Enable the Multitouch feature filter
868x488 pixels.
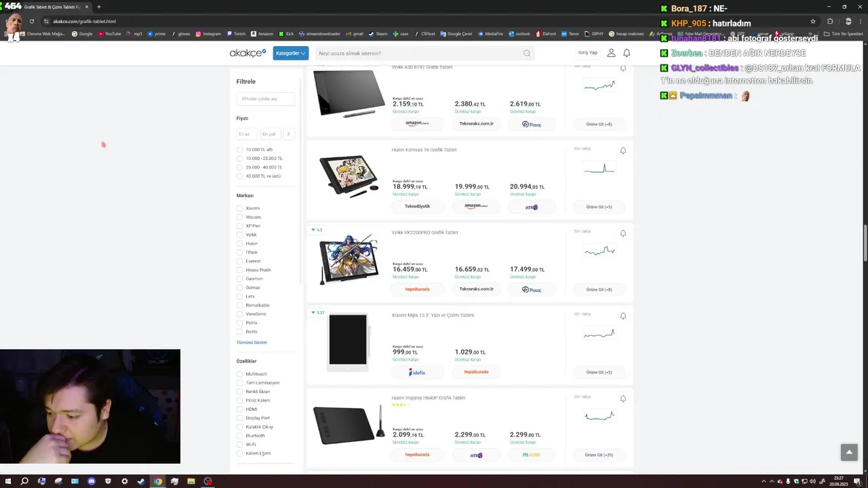click(239, 374)
